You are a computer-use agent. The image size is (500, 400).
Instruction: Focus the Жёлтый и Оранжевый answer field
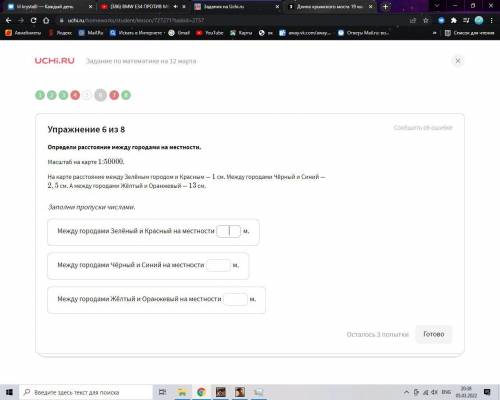[235, 299]
